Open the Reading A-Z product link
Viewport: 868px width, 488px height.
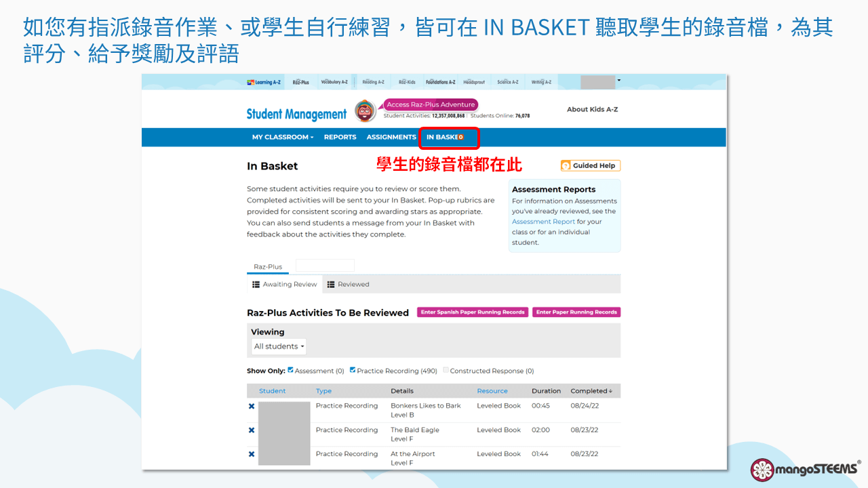coord(373,82)
